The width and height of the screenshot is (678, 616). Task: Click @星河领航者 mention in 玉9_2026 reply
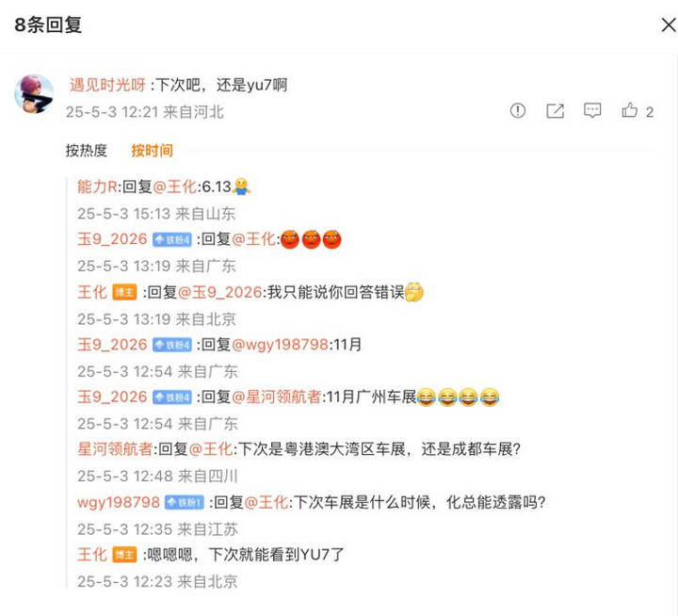pyautogui.click(x=277, y=397)
